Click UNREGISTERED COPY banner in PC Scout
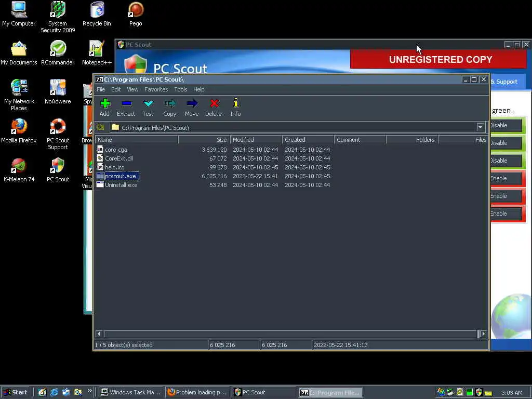Image resolution: width=532 pixels, height=399 pixels. tap(438, 59)
